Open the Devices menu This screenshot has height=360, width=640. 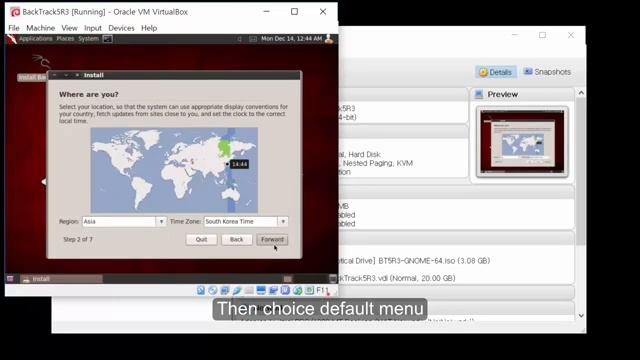point(121,28)
